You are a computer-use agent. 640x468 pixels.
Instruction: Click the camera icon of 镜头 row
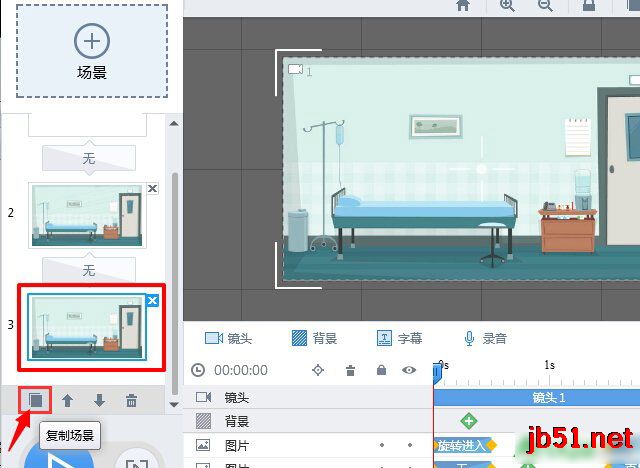203,397
